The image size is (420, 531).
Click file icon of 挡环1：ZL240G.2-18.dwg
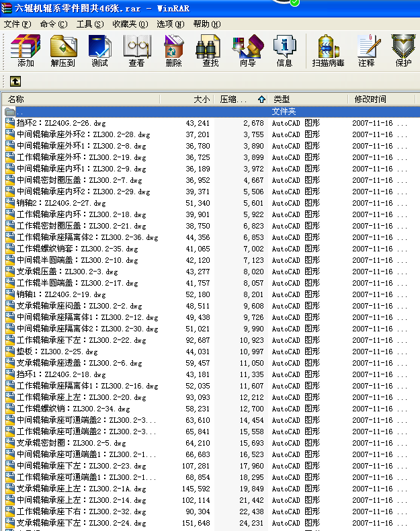tap(10, 374)
